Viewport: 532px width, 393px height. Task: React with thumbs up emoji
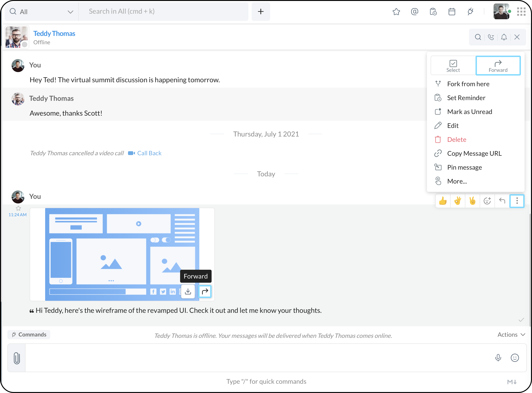pos(443,201)
